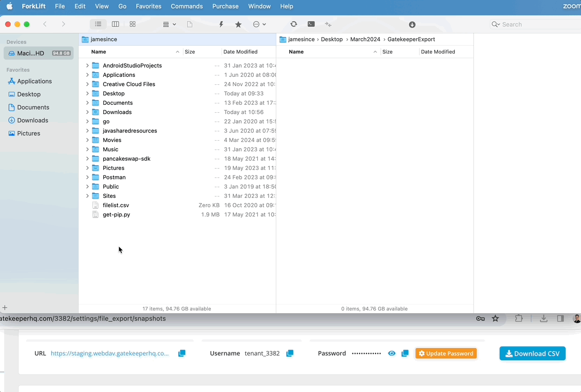Open the view grouping dropdown in the toolbar
The width and height of the screenshot is (581, 392).
pos(169,24)
